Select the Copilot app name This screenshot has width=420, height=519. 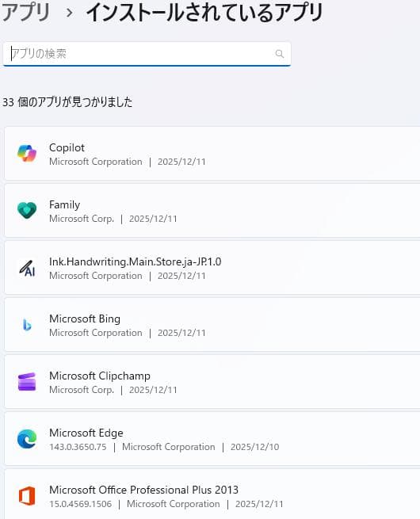pyautogui.click(x=67, y=147)
